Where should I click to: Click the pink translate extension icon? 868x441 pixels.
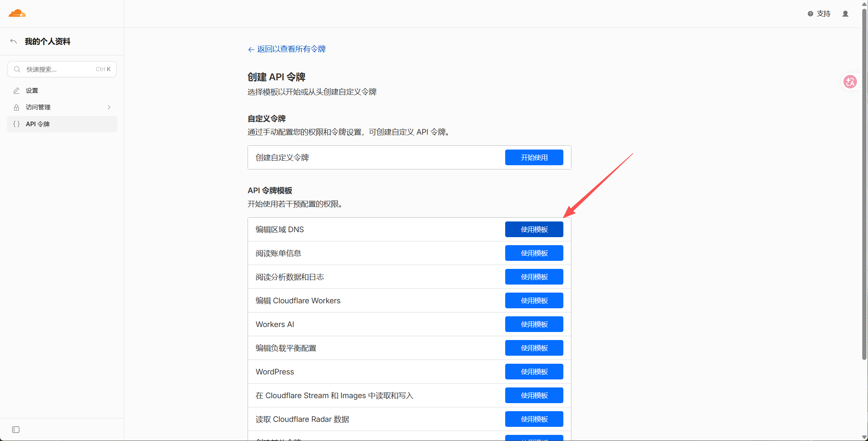pyautogui.click(x=850, y=81)
